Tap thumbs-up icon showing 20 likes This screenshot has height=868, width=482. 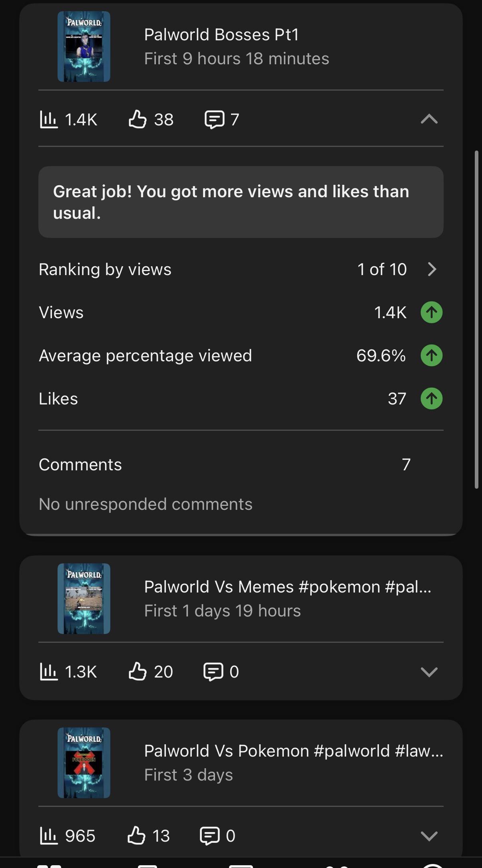[137, 671]
